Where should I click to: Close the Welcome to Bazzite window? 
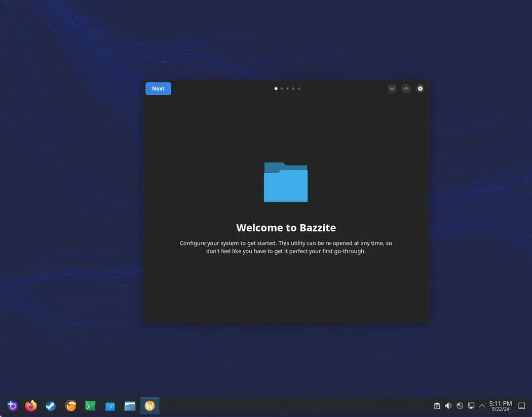tap(420, 89)
